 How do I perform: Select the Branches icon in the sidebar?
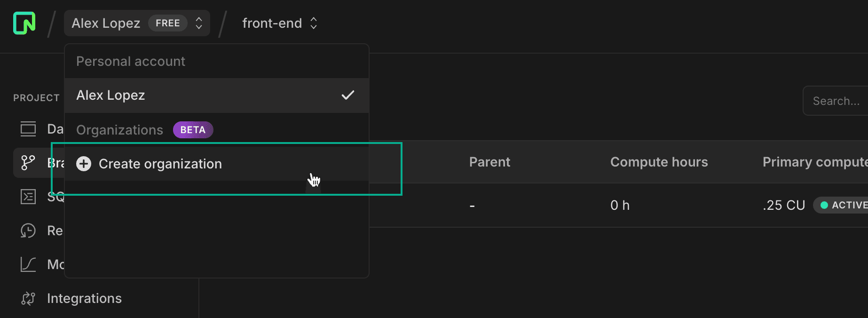pyautogui.click(x=28, y=162)
